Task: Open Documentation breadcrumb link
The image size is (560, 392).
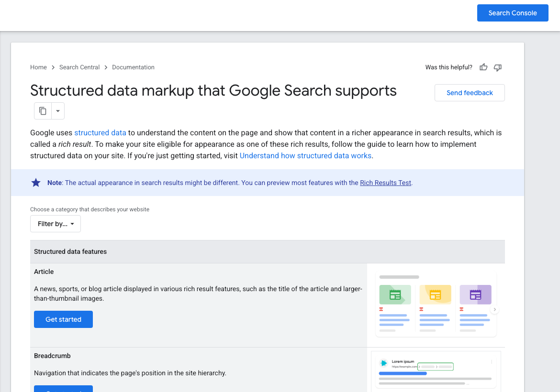Action: click(133, 67)
